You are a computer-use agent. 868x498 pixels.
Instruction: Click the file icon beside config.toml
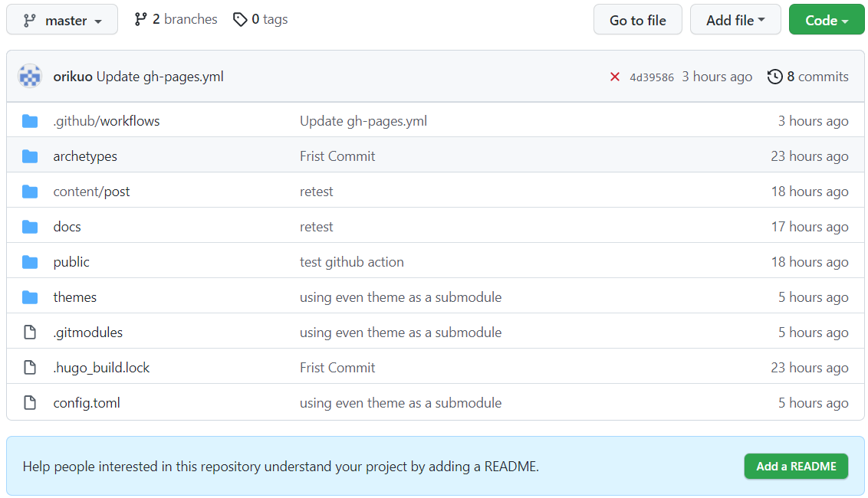pos(31,402)
